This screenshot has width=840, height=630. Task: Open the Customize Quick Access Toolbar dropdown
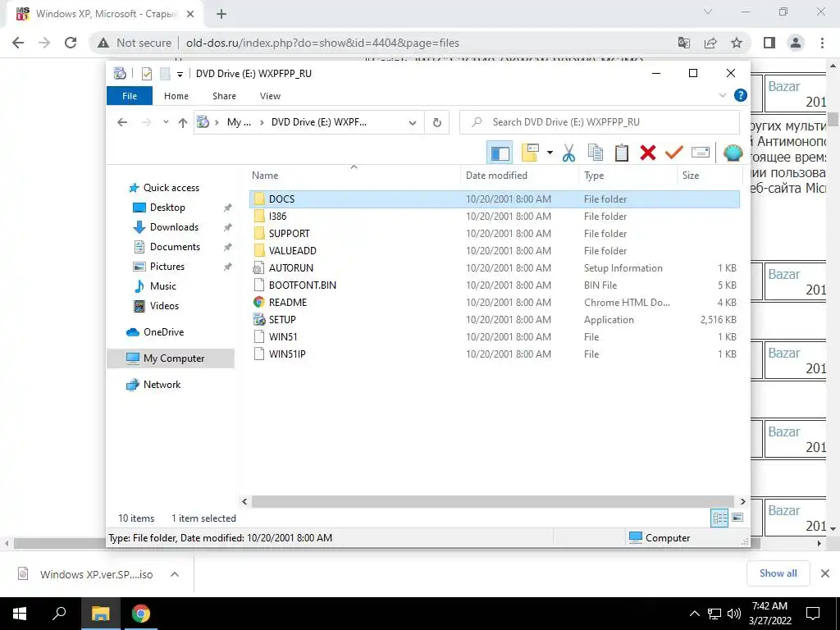(x=180, y=74)
